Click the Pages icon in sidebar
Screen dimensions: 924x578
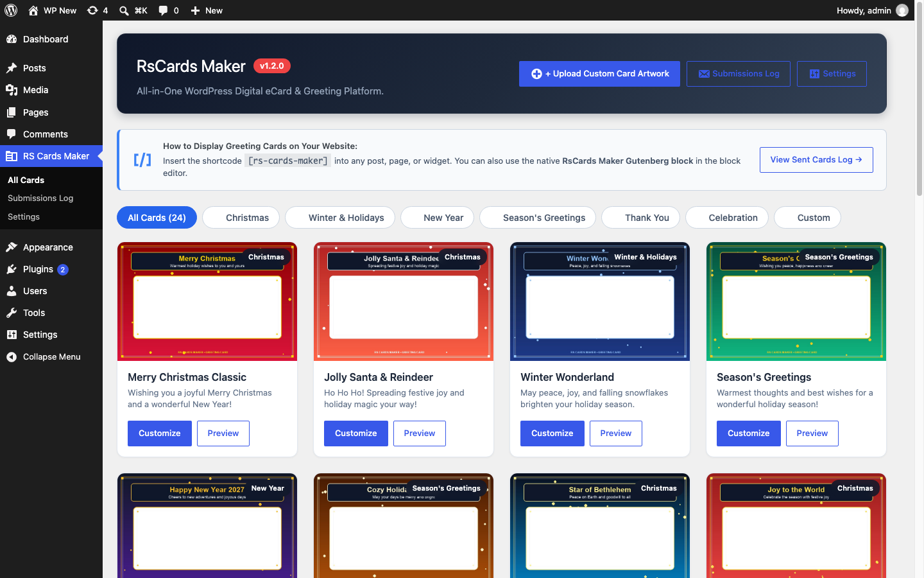pyautogui.click(x=12, y=112)
